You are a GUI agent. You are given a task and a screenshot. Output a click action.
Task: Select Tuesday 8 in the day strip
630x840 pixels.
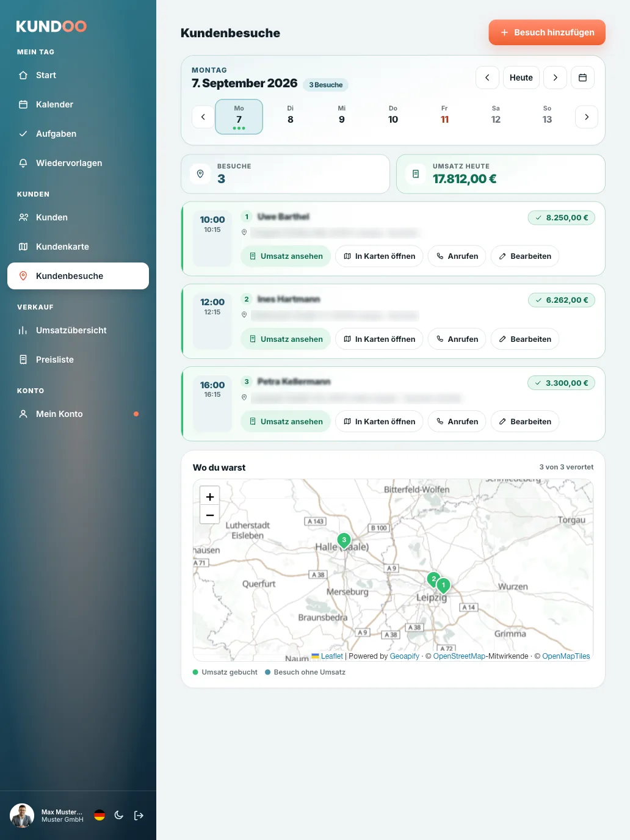pos(291,115)
